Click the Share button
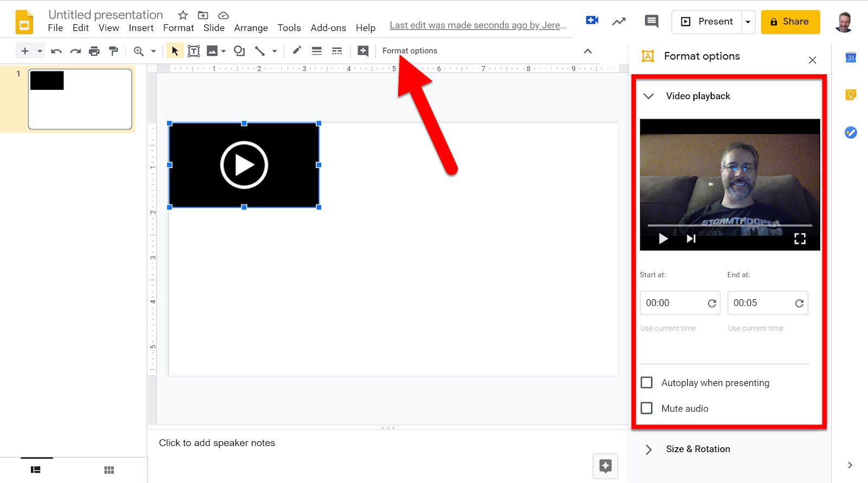Image resolution: width=868 pixels, height=483 pixels. pyautogui.click(x=790, y=22)
